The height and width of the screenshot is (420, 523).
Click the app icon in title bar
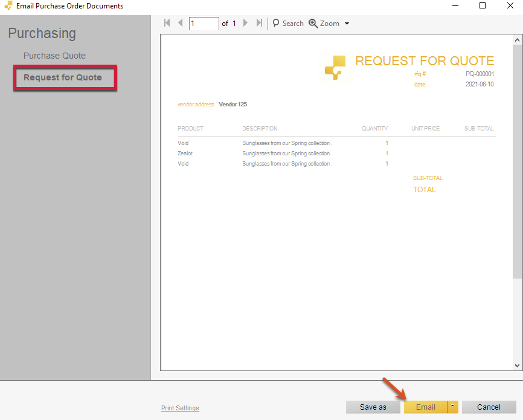(8, 5)
